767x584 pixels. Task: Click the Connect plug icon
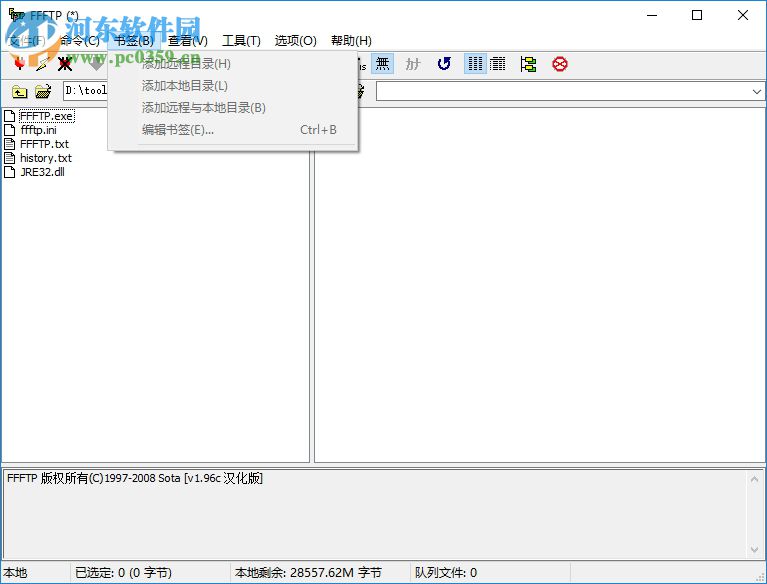point(20,64)
